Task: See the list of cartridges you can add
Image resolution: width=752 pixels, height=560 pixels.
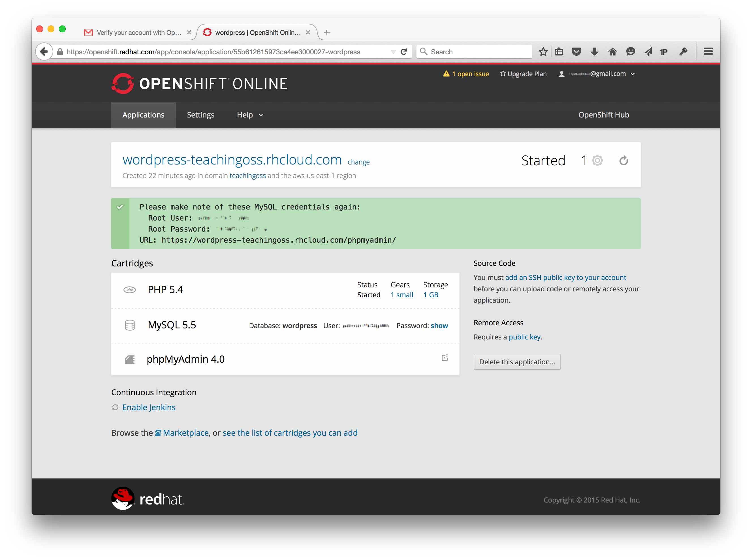Action: pyautogui.click(x=290, y=433)
